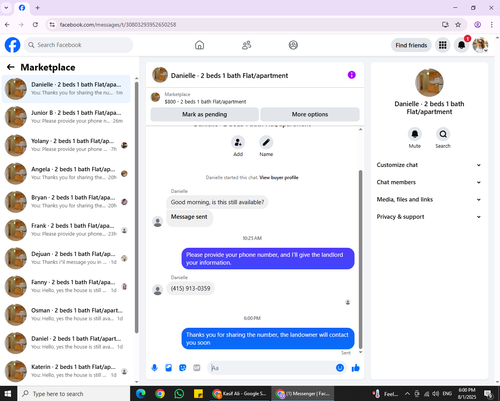The image size is (500, 401).
Task: Open the Danielle conversation in list
Action: 66,89
